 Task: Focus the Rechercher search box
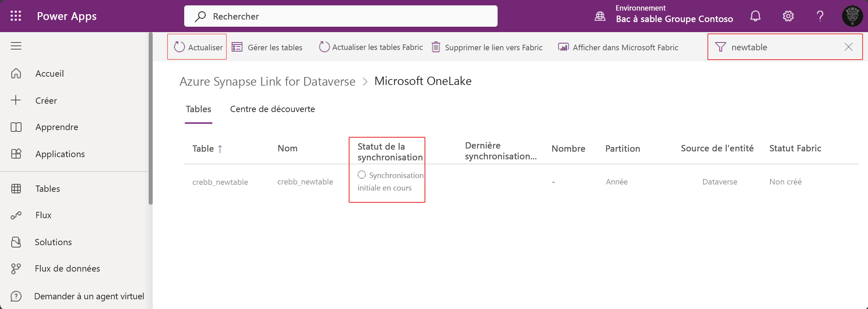tap(341, 16)
